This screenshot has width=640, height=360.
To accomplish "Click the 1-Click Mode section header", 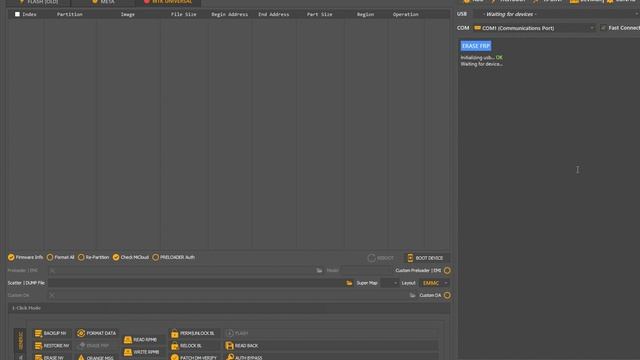I will [229, 308].
